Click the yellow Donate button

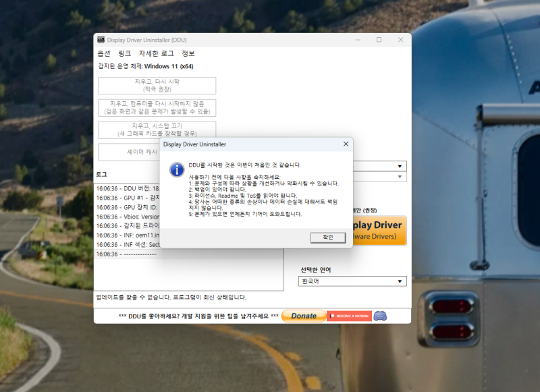[303, 316]
